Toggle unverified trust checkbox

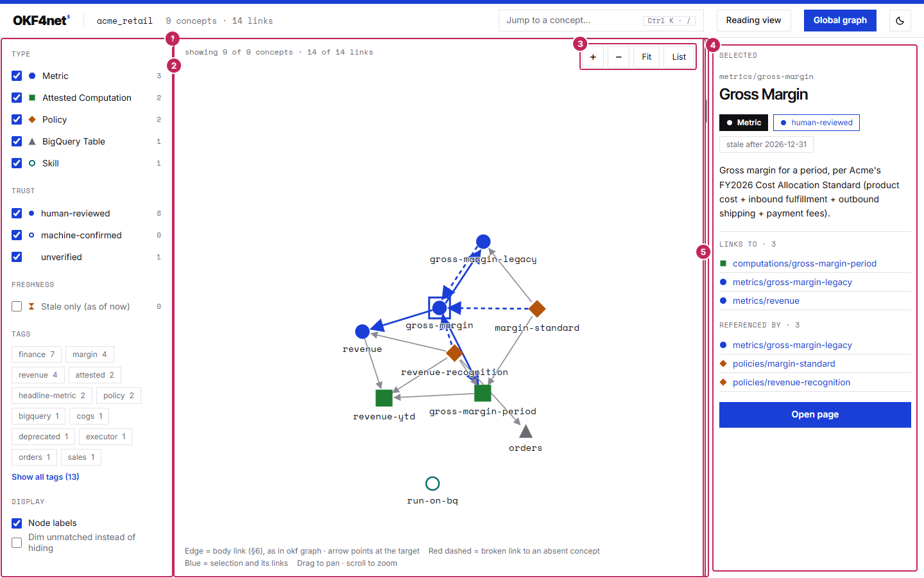17,257
